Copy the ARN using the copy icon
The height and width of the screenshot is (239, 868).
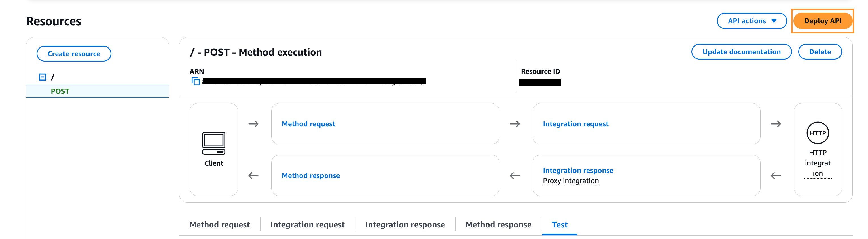tap(195, 81)
